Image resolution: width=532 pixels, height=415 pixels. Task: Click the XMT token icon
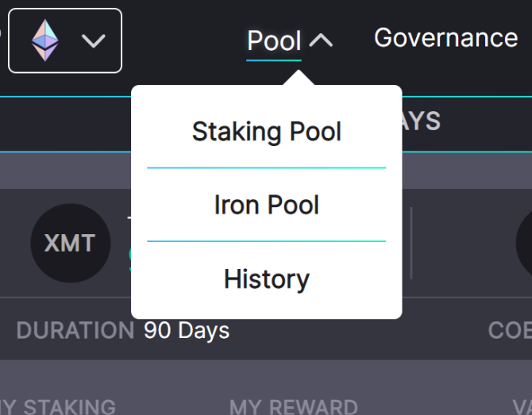pyautogui.click(x=70, y=243)
